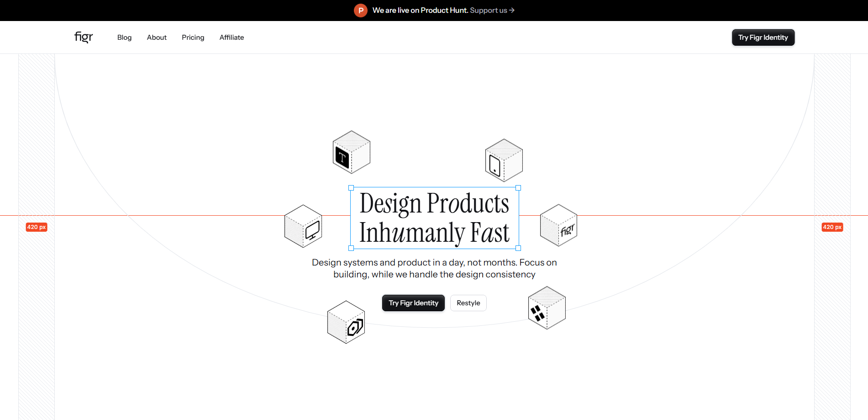Open the Affiliate page

click(x=231, y=37)
